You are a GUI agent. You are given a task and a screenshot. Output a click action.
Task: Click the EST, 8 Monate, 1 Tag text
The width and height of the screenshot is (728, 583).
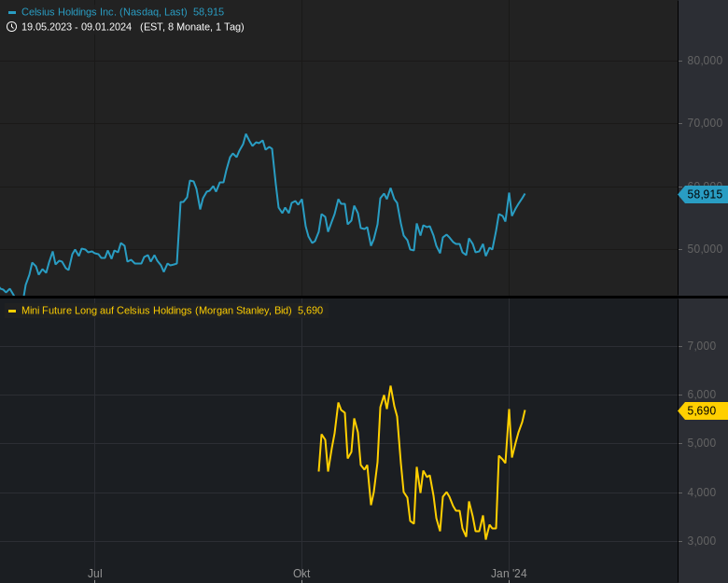coord(191,27)
